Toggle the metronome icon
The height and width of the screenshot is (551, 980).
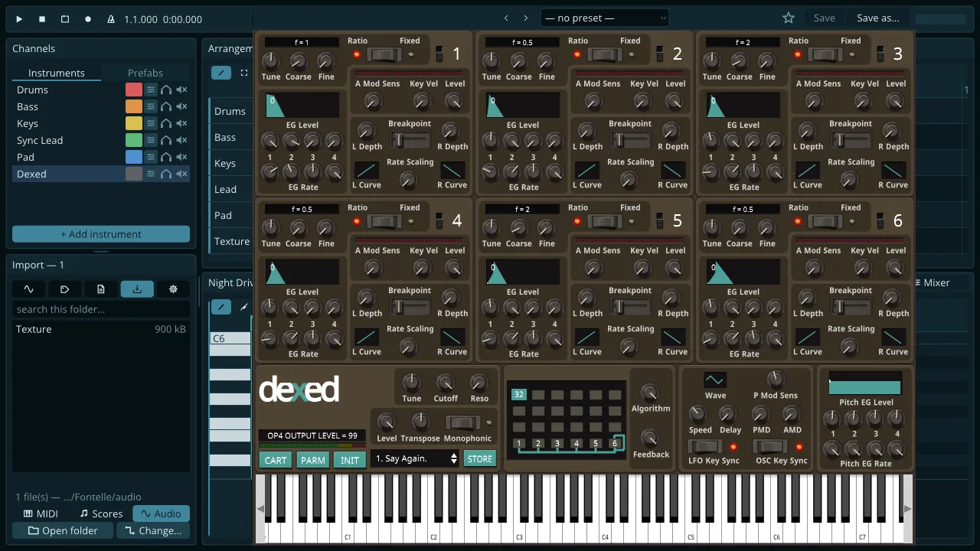click(x=111, y=19)
